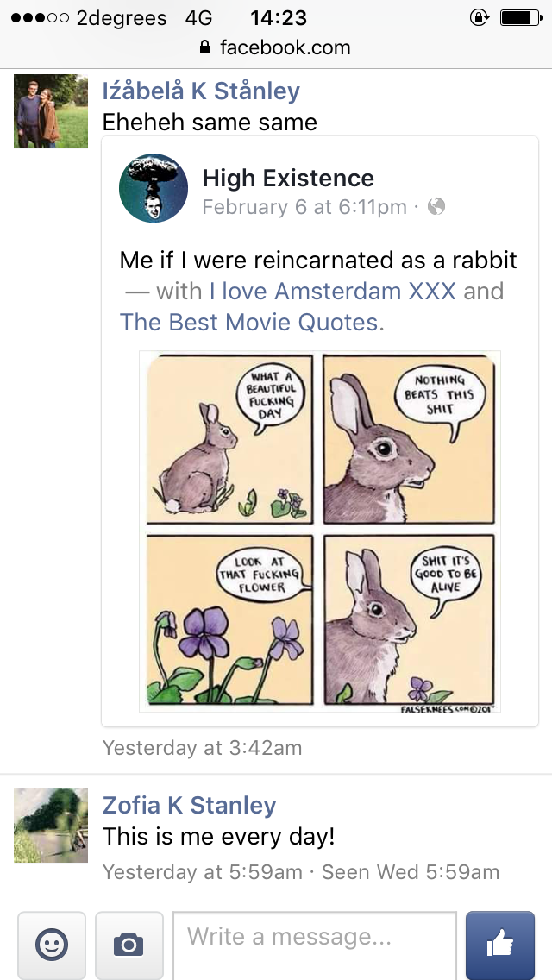
Task: Open the emoji sticker picker
Action: pos(51,945)
